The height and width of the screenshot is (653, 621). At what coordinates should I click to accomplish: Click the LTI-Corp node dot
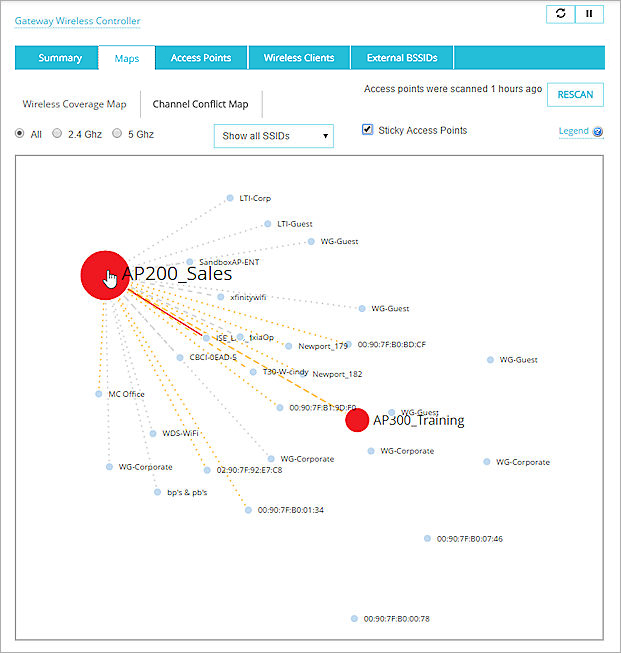[x=229, y=198]
